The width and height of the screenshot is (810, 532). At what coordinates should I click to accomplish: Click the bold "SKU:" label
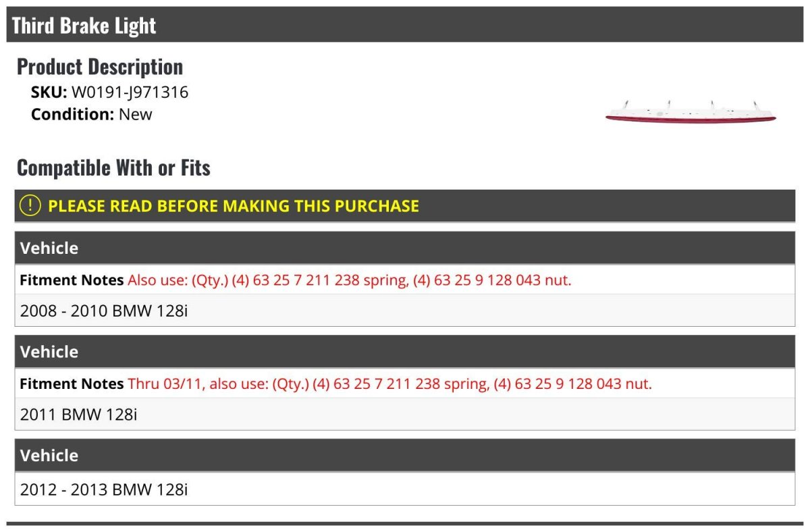[49, 92]
